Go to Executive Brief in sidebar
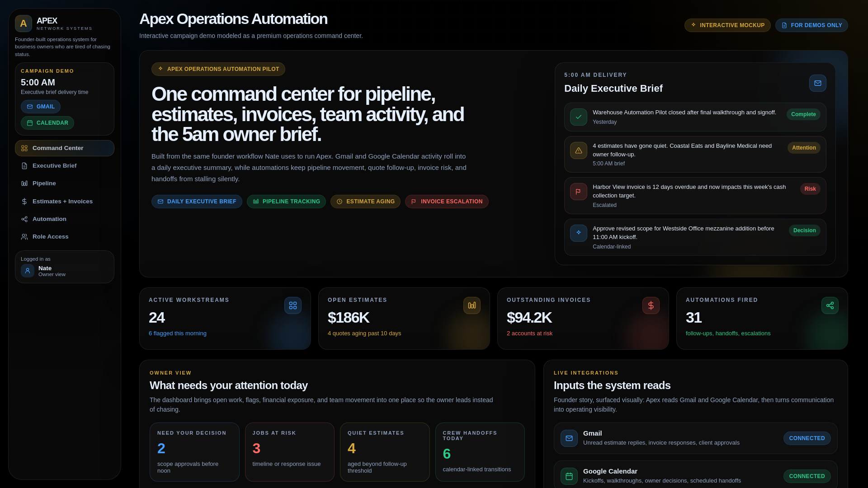This screenshot has height=488, width=868. (x=65, y=166)
